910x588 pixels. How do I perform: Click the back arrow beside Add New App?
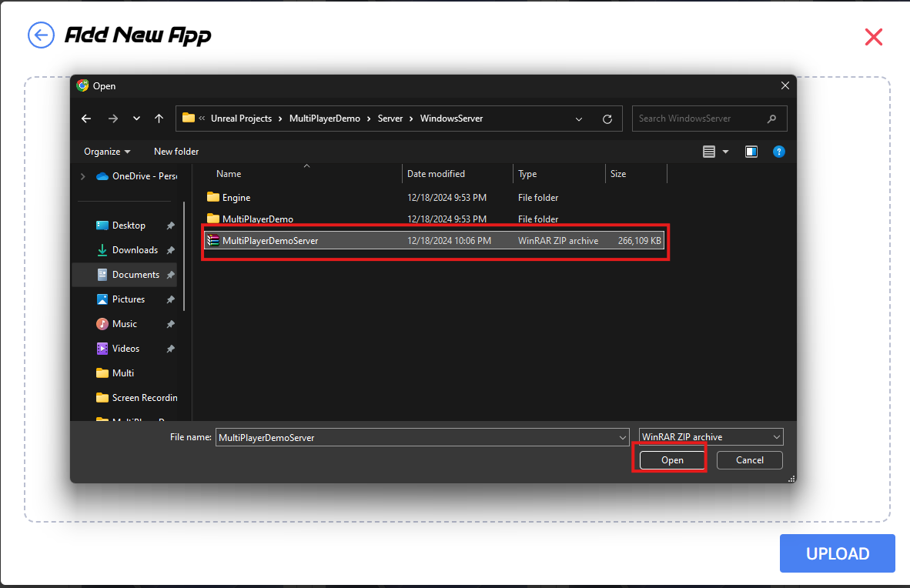41,35
